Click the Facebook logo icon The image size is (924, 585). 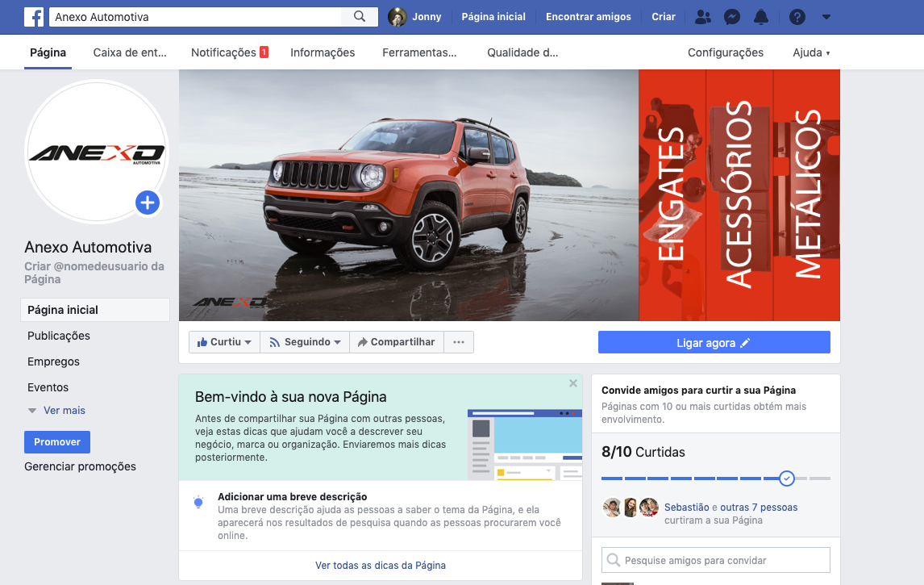click(34, 17)
